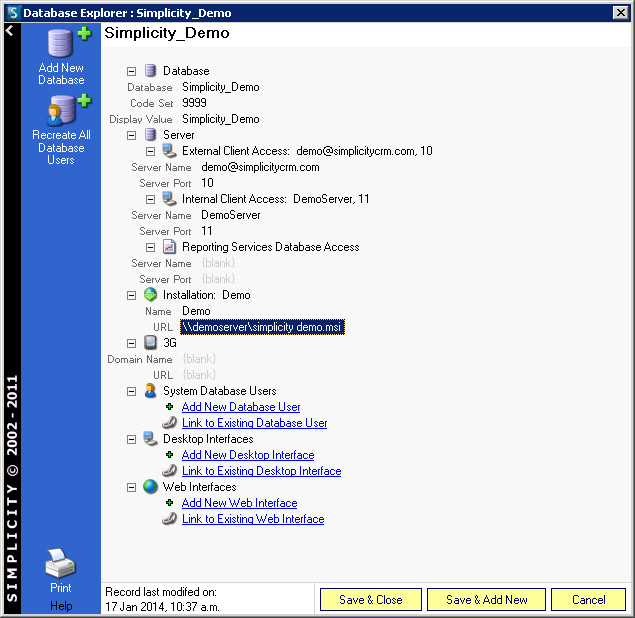Click the Web Interfaces globe icon

coord(151,487)
